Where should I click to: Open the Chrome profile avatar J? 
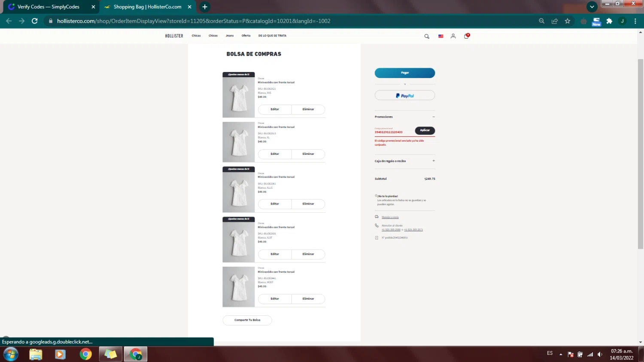pos(622,21)
